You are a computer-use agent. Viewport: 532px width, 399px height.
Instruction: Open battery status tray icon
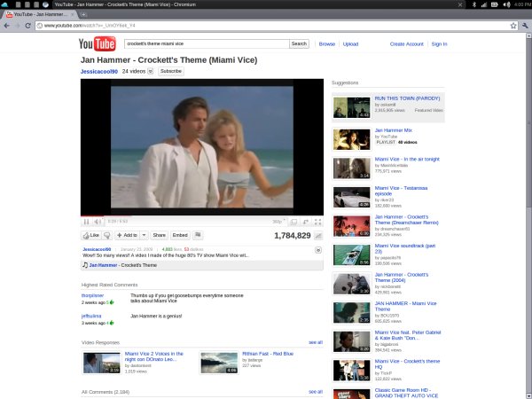click(x=495, y=4)
